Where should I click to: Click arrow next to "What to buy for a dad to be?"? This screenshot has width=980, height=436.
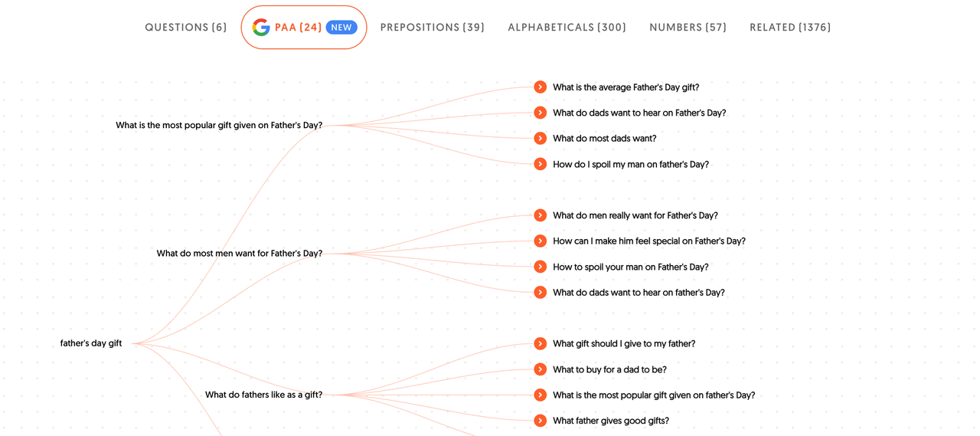pyautogui.click(x=540, y=369)
